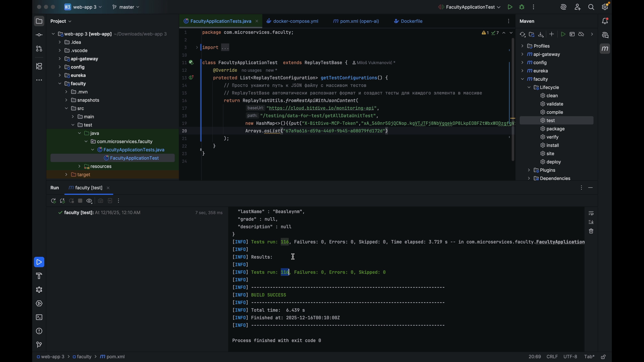Select faculty [test] result row
The height and width of the screenshot is (362, 644).
click(138, 213)
